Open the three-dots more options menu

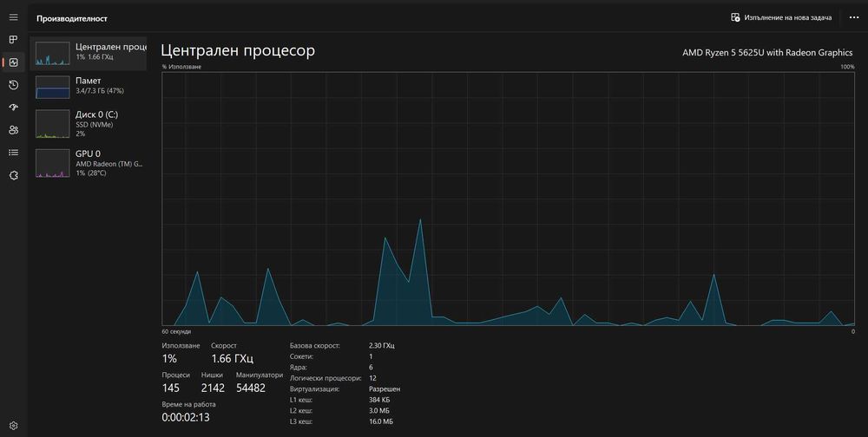point(853,17)
